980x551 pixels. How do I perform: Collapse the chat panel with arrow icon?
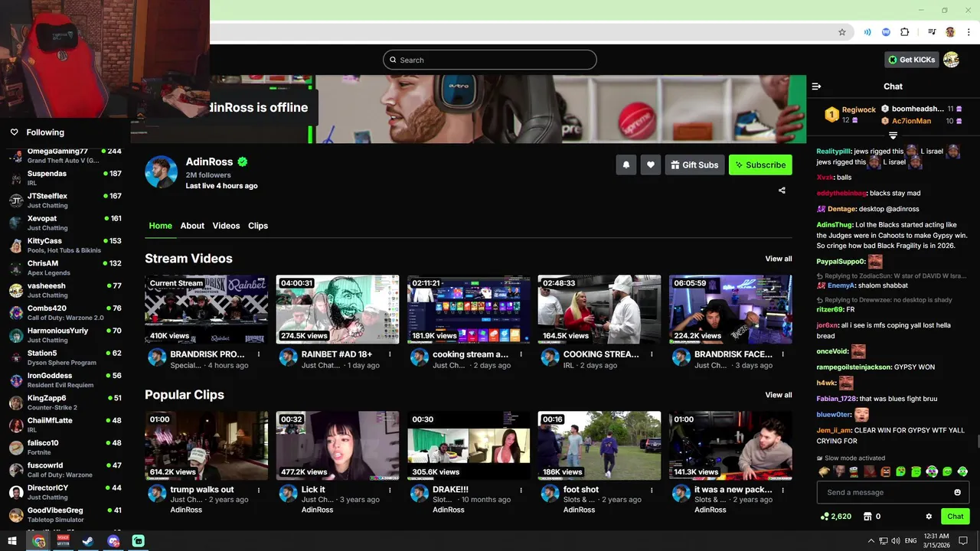(x=816, y=86)
